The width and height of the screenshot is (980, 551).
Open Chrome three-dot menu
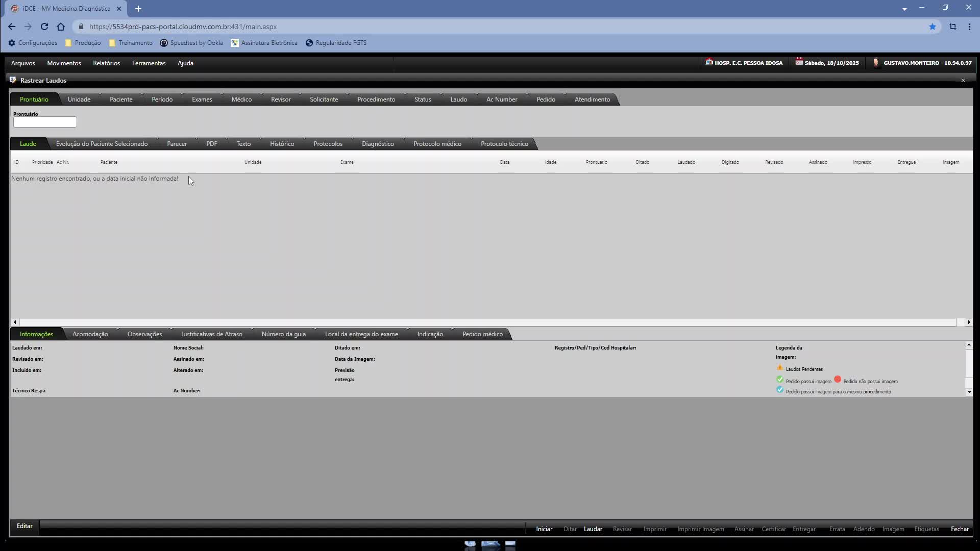969,27
